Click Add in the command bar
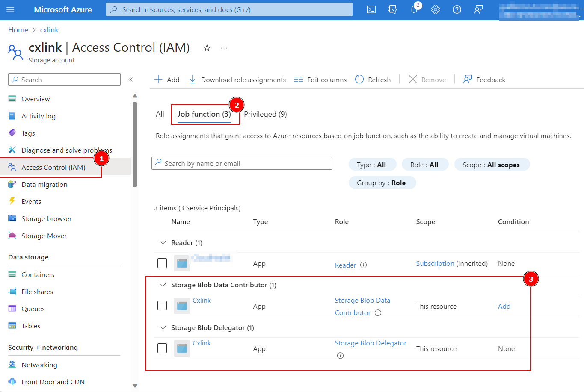This screenshot has width=584, height=392. [x=167, y=80]
